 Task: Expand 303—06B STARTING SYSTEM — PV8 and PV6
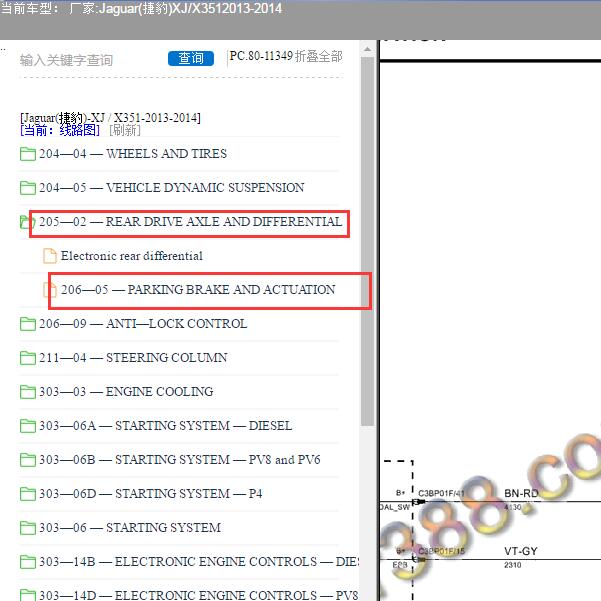[180, 460]
